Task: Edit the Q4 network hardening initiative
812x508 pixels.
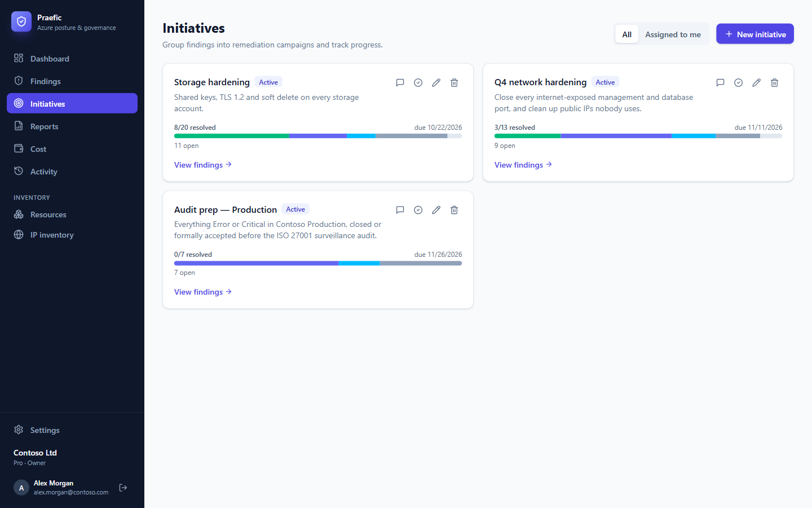Action: click(x=757, y=82)
